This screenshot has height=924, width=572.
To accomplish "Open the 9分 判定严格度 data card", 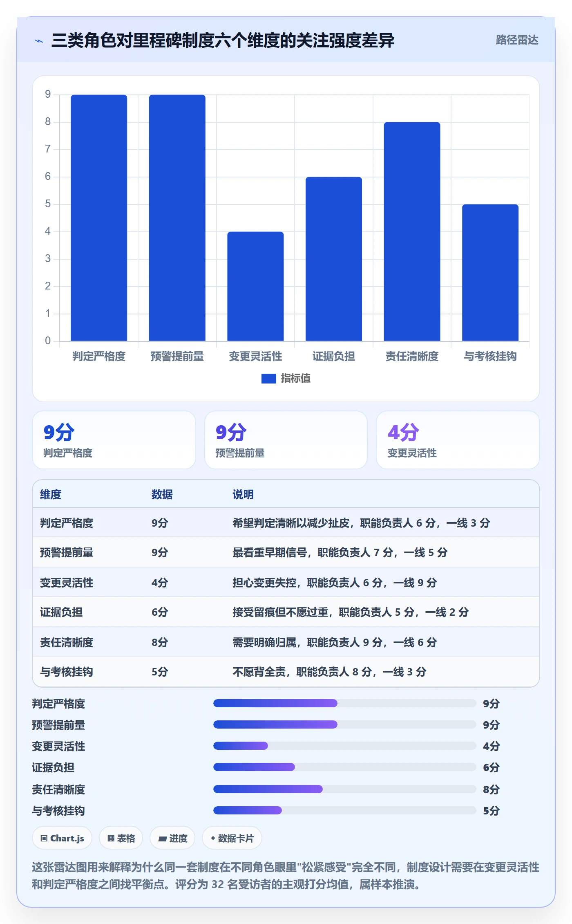I will click(114, 440).
